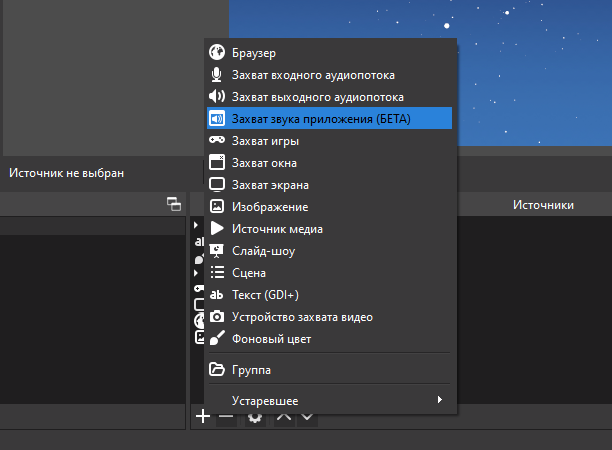
Task: Click the window icon for Захват окна
Action: 217,162
